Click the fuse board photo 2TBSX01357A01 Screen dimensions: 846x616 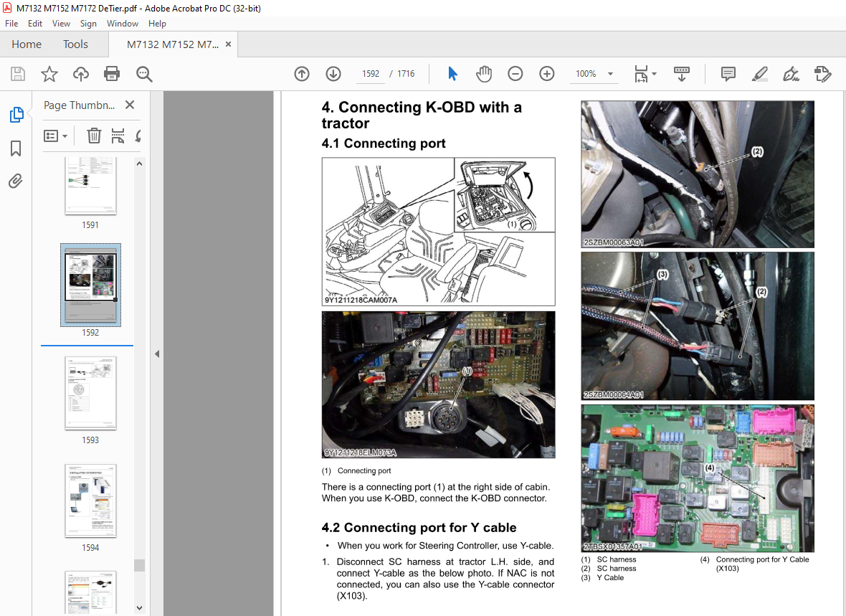pyautogui.click(x=698, y=478)
